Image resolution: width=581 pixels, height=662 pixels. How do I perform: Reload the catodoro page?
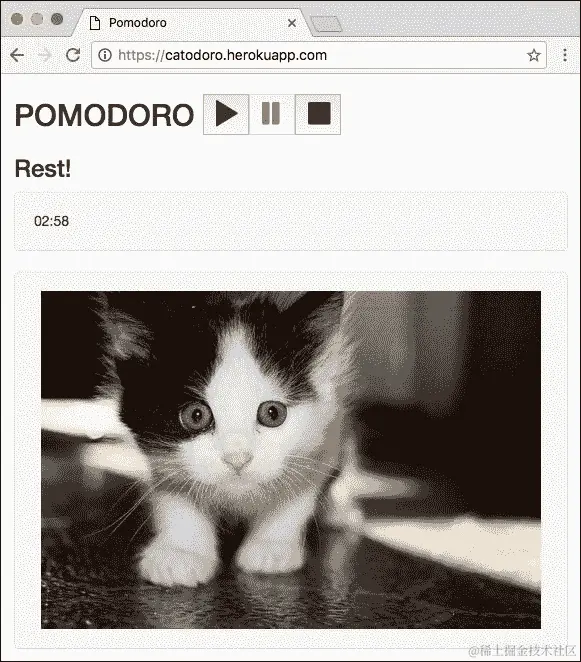click(73, 55)
